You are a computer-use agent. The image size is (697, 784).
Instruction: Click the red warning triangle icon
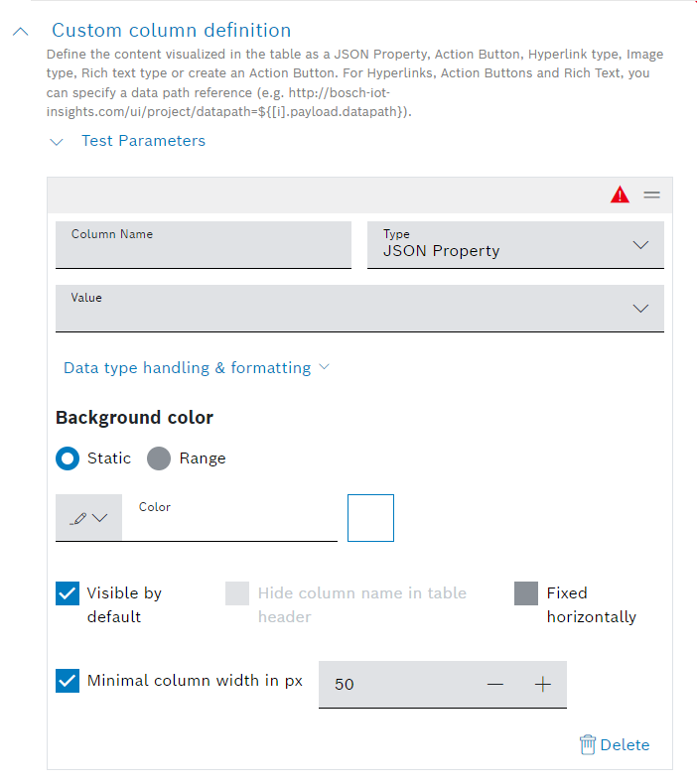tap(620, 196)
